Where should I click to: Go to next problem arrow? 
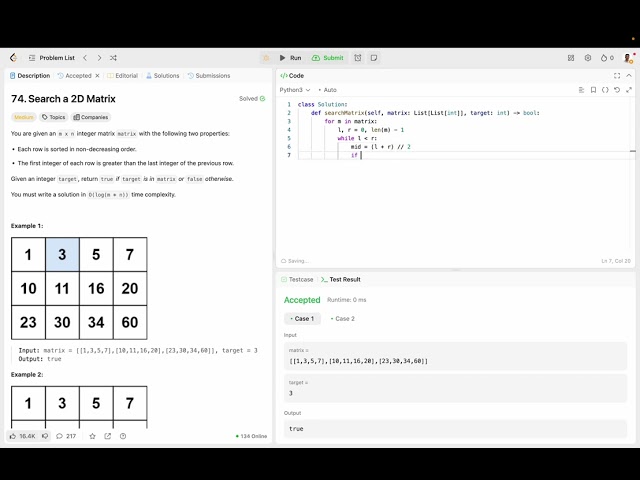click(99, 58)
